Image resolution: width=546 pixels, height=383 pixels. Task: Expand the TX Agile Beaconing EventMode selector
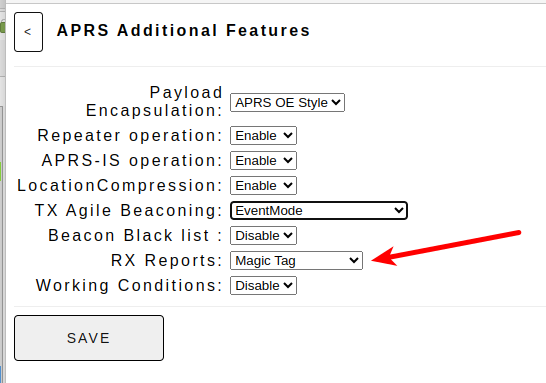coord(319,210)
